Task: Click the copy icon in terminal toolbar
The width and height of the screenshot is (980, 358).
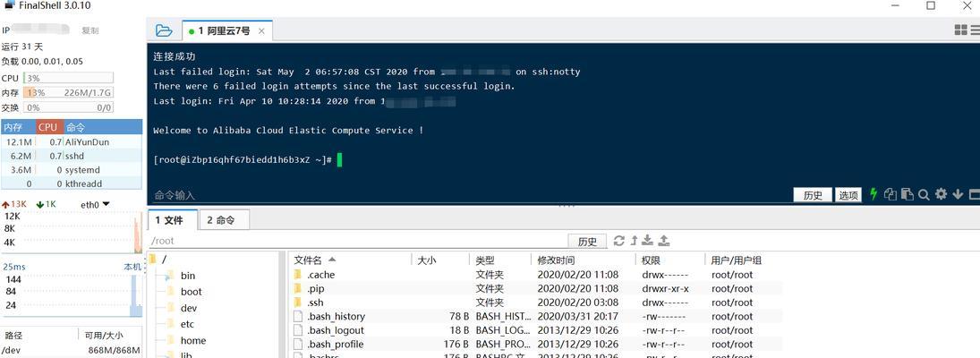Action: coord(890,194)
